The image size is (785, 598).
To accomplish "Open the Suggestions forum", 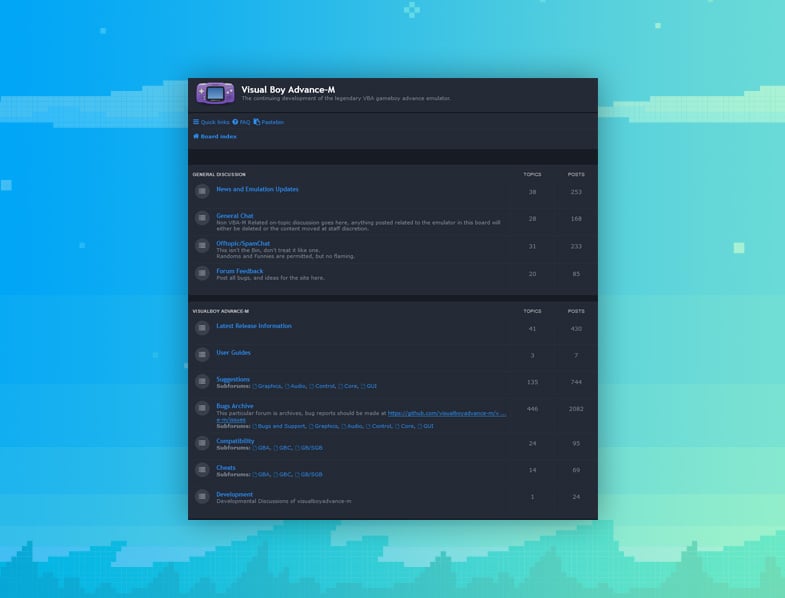I will pos(233,379).
